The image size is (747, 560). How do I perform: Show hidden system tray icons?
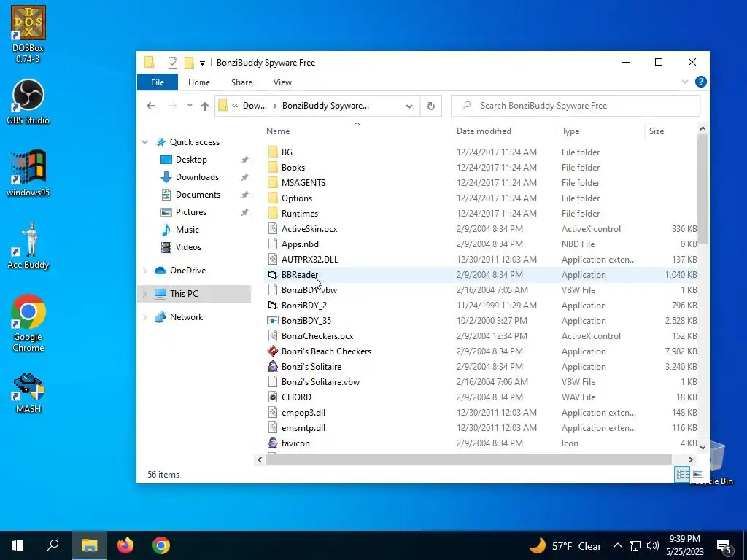point(618,545)
